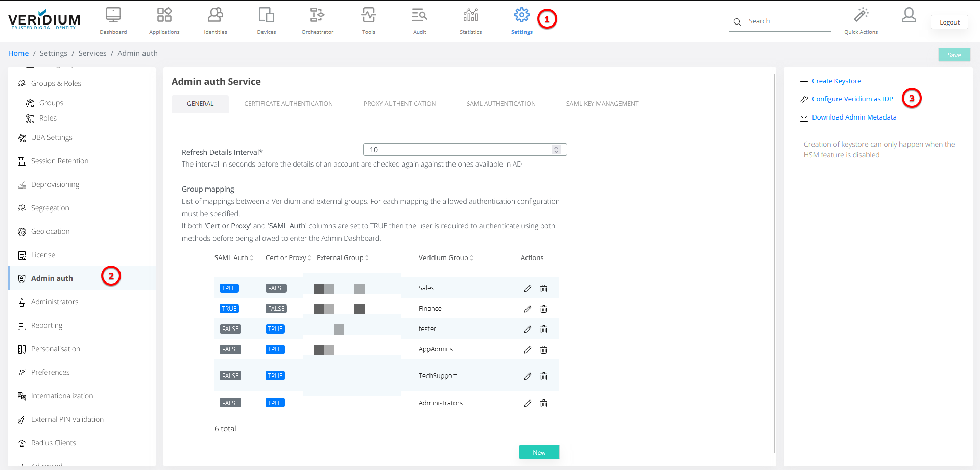
Task: Switch Cert or Proxy to FALSE for tester
Action: click(x=275, y=328)
